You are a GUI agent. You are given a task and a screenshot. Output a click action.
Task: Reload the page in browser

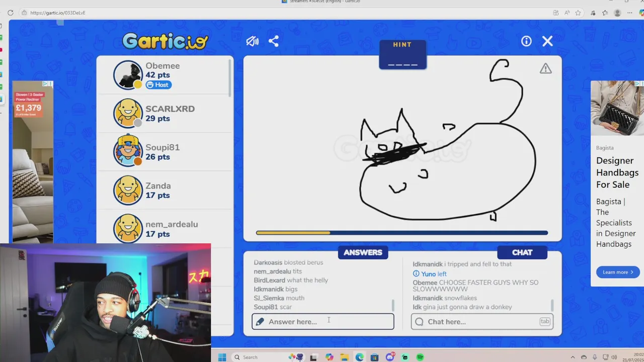click(x=10, y=13)
